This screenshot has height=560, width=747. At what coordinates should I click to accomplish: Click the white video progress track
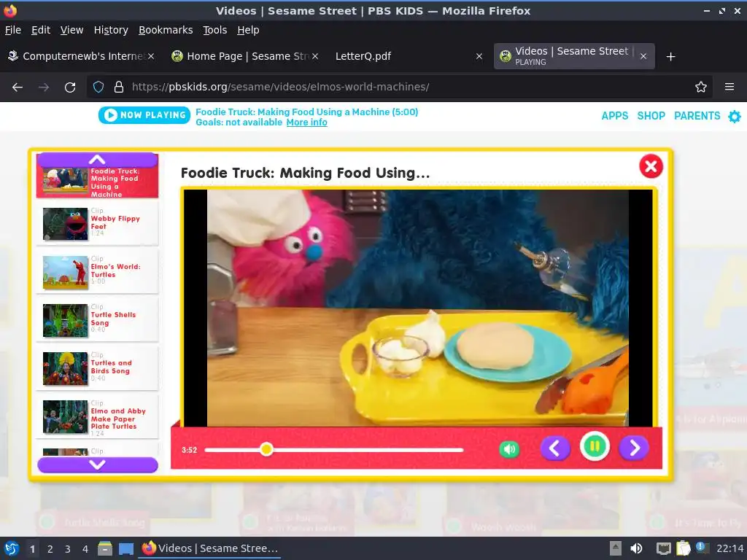(334, 449)
